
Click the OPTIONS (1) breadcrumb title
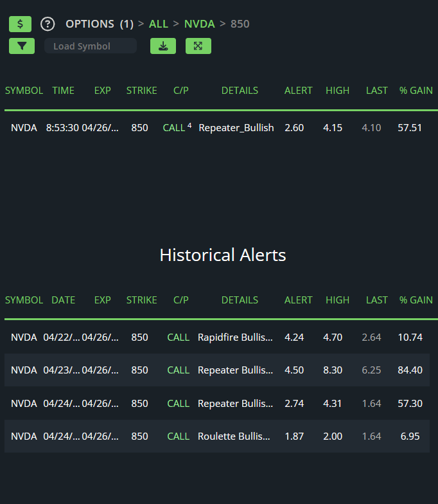point(100,24)
